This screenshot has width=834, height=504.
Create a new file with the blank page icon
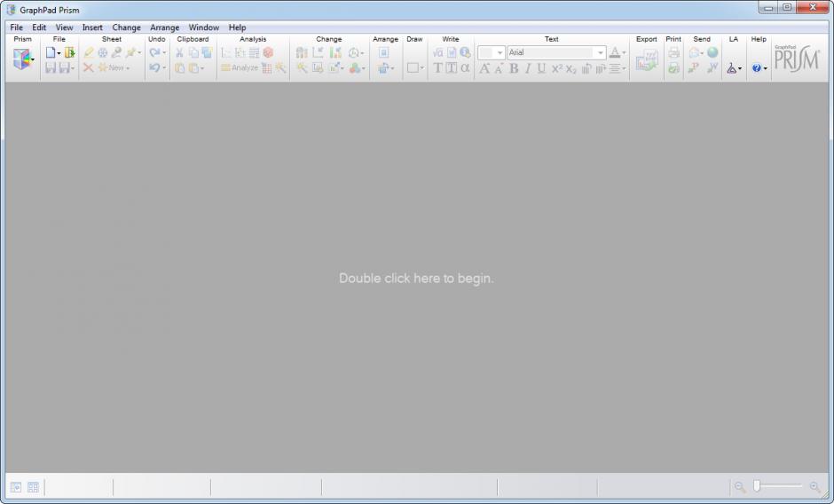(x=50, y=52)
